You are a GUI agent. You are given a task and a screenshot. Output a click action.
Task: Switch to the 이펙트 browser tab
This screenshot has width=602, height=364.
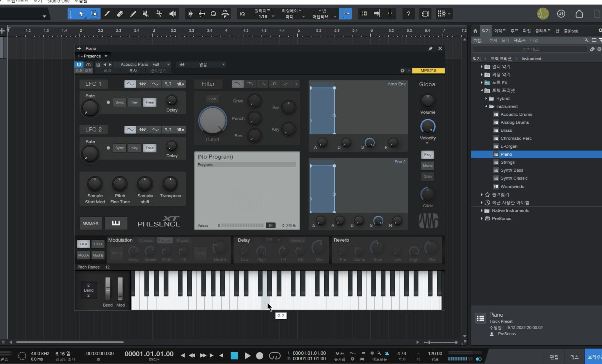(x=500, y=31)
